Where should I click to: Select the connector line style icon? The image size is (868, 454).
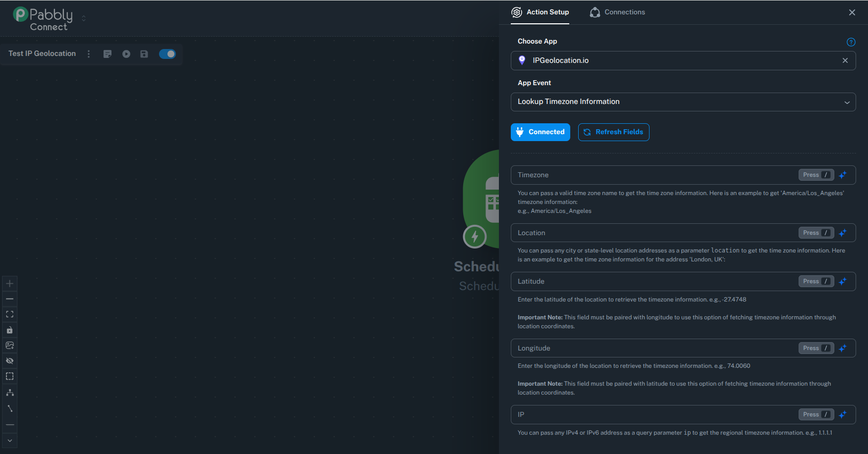9,408
